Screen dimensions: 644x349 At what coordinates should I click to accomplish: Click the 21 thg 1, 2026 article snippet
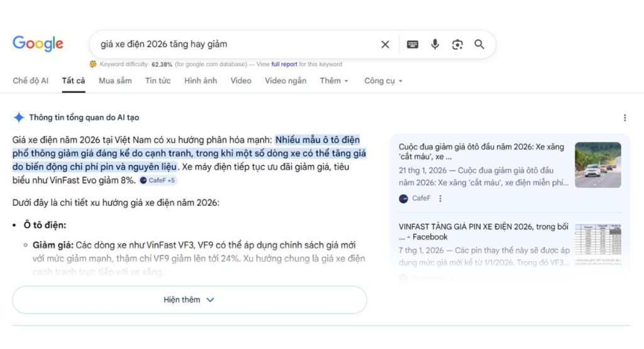(x=484, y=177)
